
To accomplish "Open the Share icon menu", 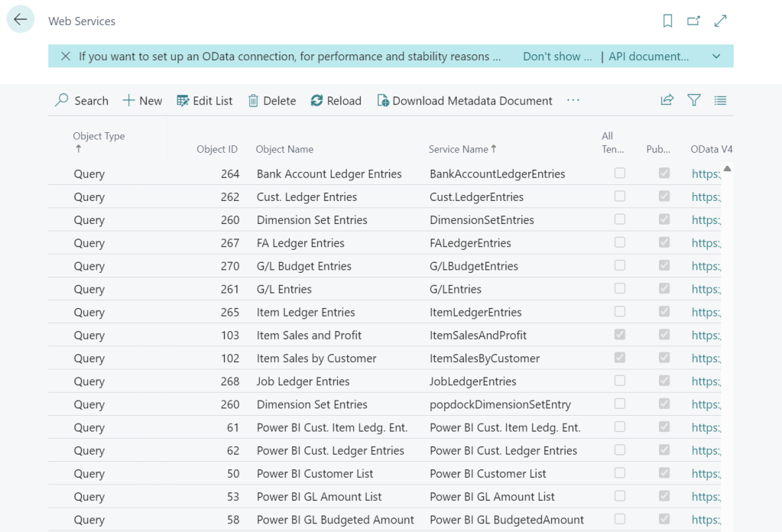I will tap(667, 100).
